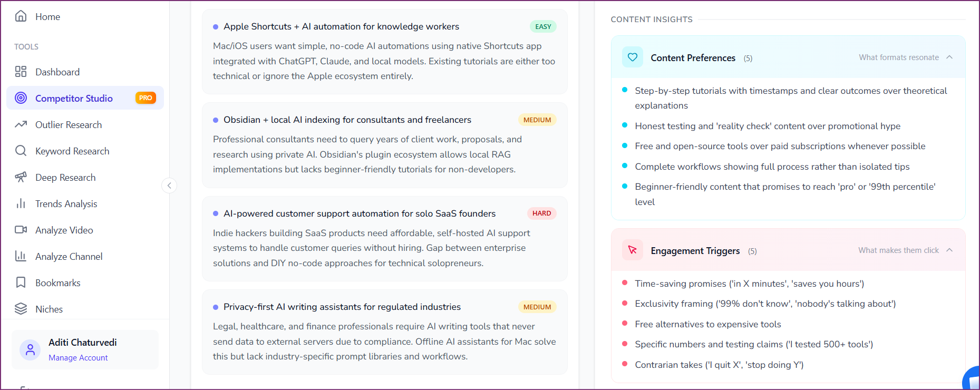Select the Privacy-first AI writing assistants idea

click(x=342, y=307)
